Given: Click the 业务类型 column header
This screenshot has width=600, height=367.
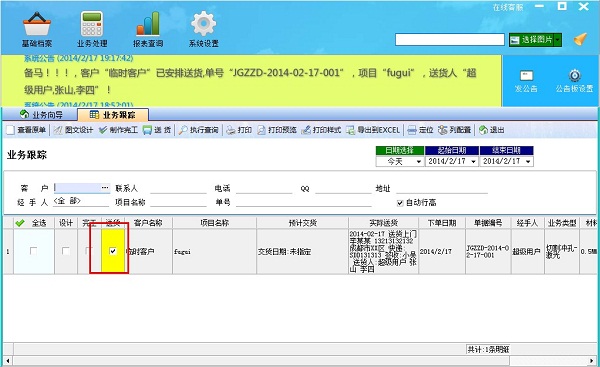Looking at the screenshot, I should click(x=562, y=223).
